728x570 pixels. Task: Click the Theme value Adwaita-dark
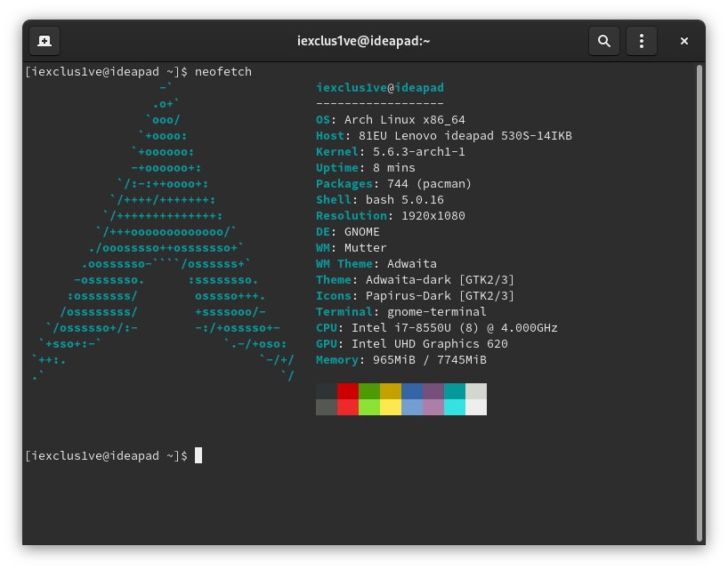408,280
